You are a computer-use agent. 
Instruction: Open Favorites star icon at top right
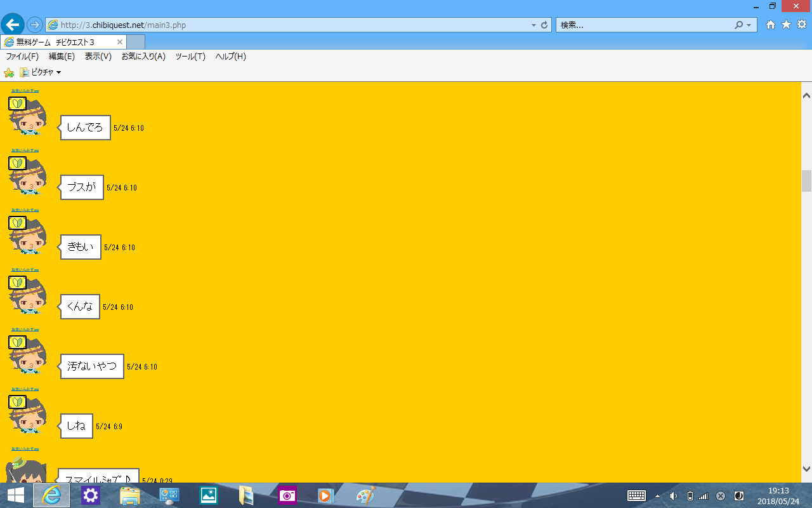(786, 25)
